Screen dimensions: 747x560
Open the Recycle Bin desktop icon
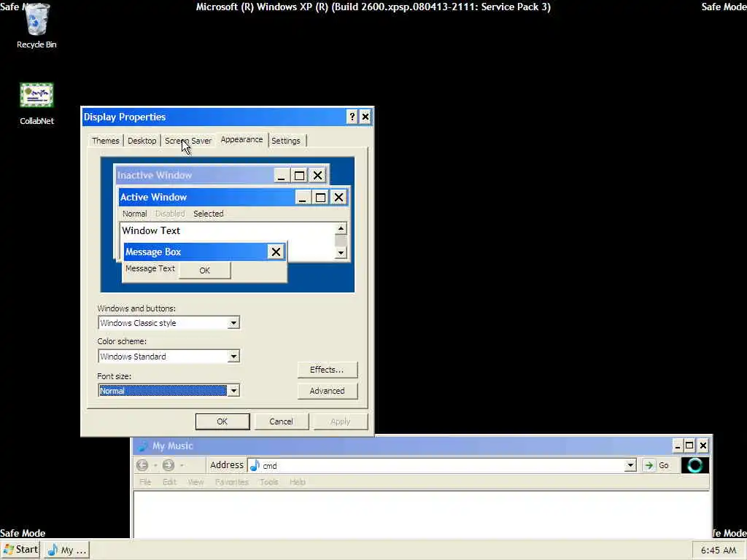pos(36,25)
